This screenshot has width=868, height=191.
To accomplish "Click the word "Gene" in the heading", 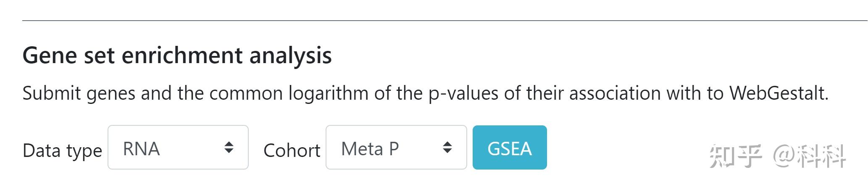I will click(x=50, y=55).
